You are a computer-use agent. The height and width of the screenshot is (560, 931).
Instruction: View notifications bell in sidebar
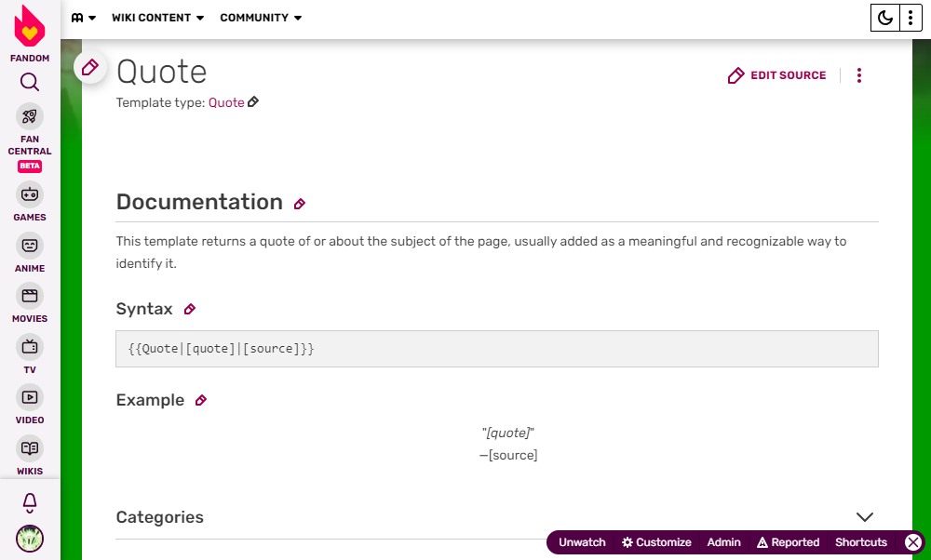(x=30, y=503)
